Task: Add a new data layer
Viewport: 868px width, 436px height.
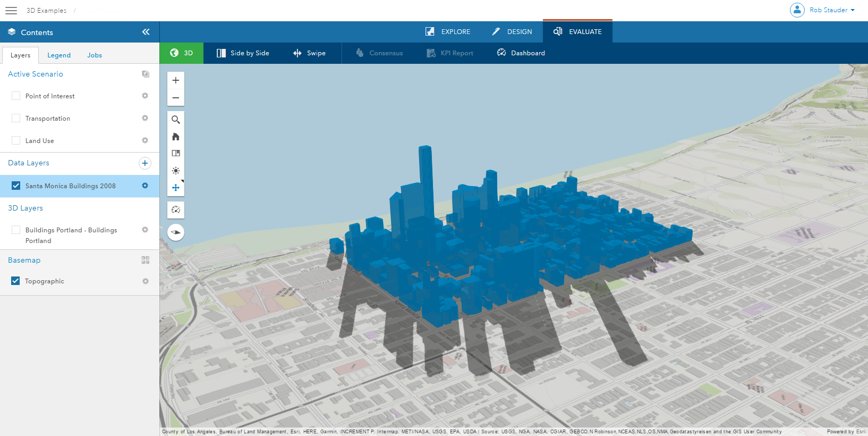Action: pos(145,163)
